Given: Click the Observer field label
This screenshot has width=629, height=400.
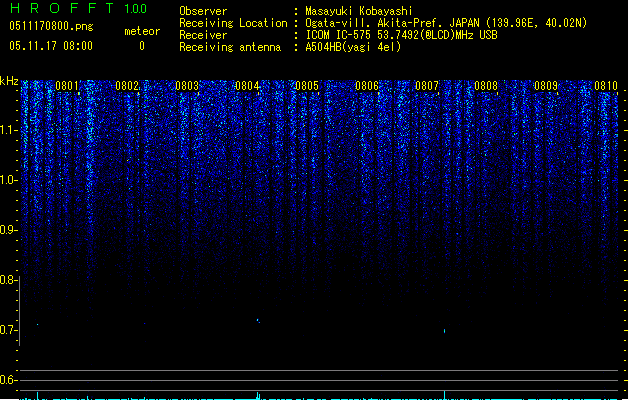Looking at the screenshot, I should point(203,11).
